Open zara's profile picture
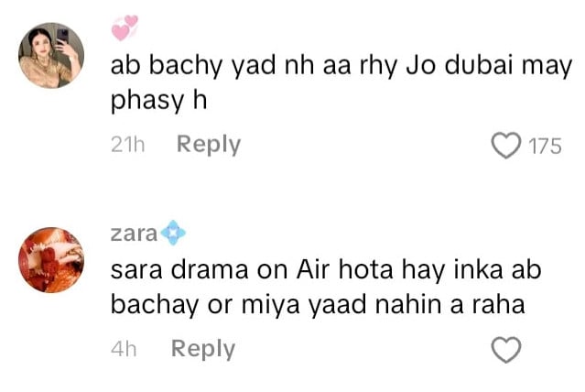Screen dimensions: 585x392 pos(51,260)
